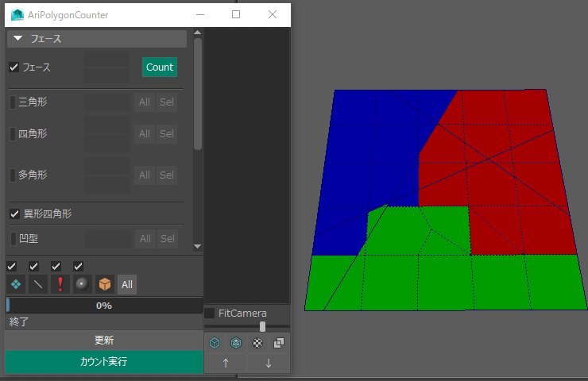Click Sel button in 三角形 row
Screen dimensions: 588x381
pyautogui.click(x=167, y=102)
